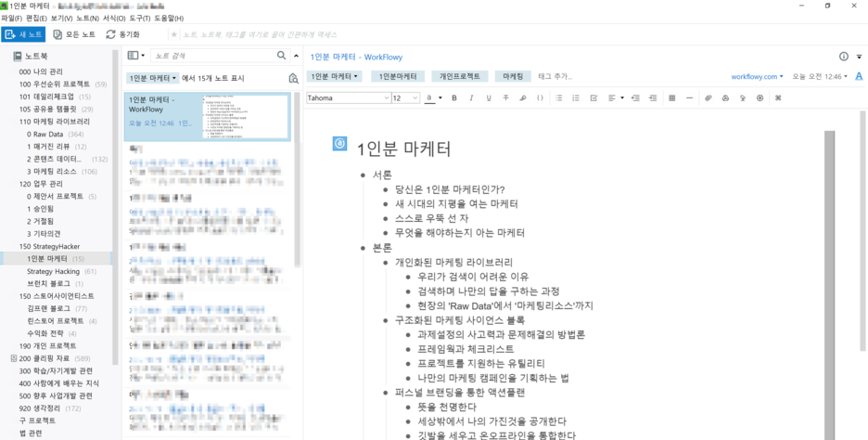Insert a checkbox to-do
The image size is (868, 440).
click(x=594, y=98)
